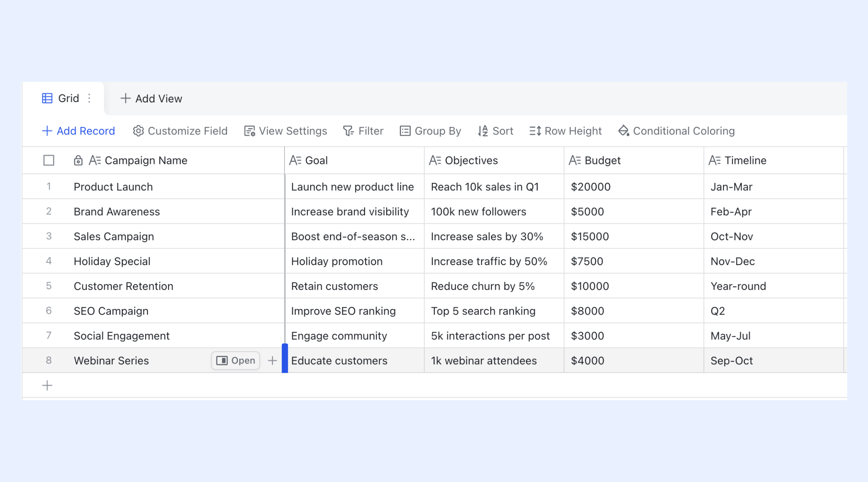Open the Filter options
The height and width of the screenshot is (482, 868).
[x=363, y=131]
